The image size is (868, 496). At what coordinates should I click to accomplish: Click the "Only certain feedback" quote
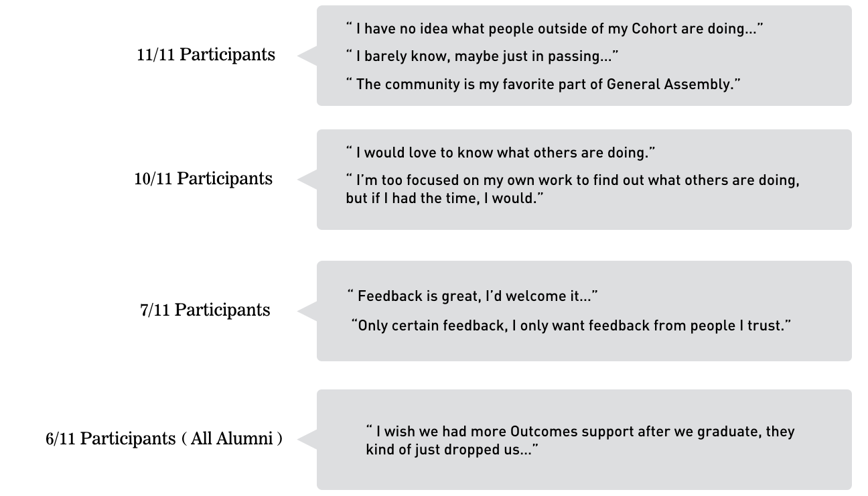pyautogui.click(x=571, y=326)
